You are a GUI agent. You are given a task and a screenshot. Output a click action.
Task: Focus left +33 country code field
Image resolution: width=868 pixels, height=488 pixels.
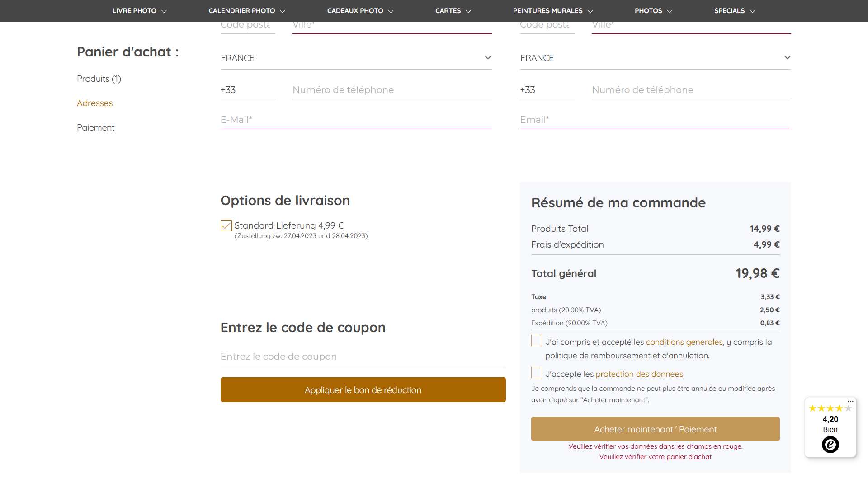[x=248, y=90]
